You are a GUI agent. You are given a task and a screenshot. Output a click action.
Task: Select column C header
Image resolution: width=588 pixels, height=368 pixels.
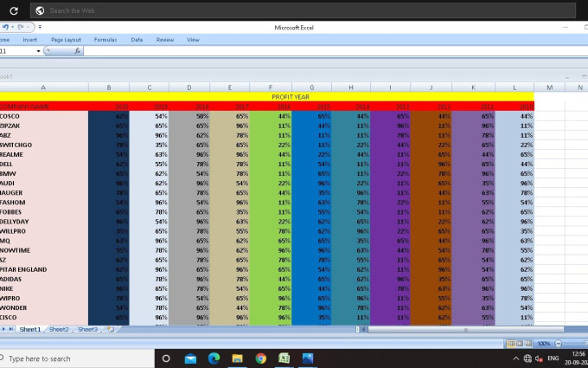[x=150, y=87]
